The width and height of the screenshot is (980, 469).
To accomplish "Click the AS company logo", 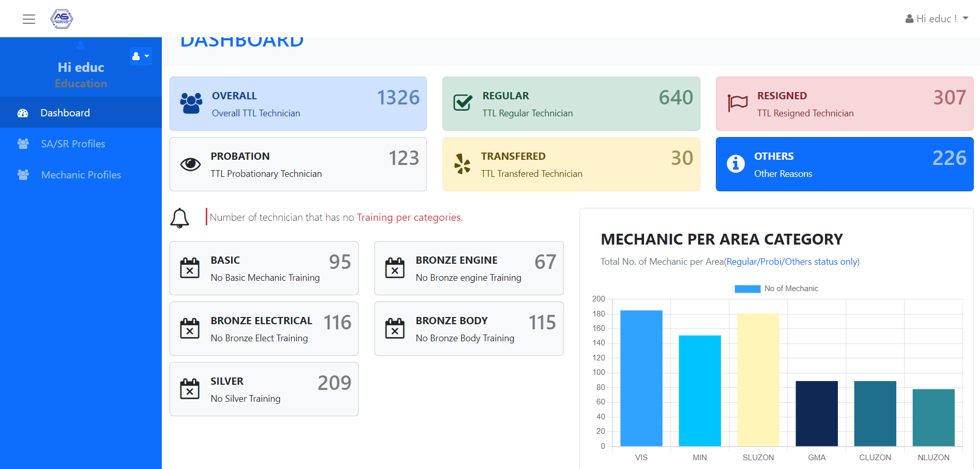I will [62, 19].
